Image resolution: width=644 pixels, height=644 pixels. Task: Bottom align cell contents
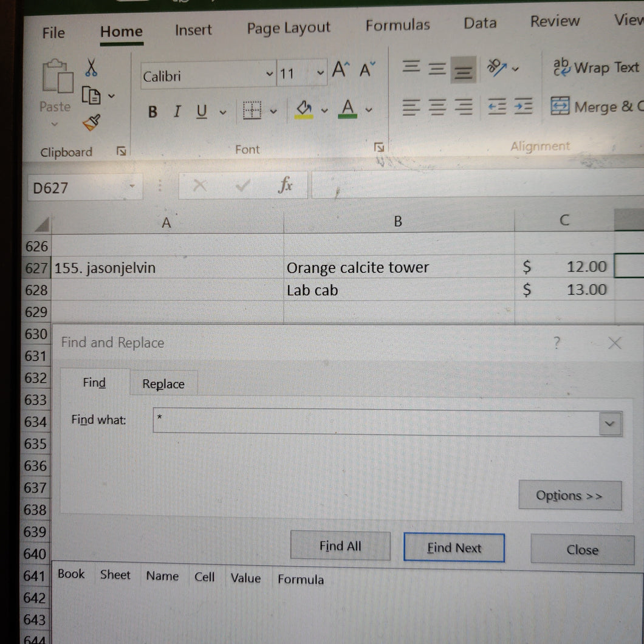464,70
